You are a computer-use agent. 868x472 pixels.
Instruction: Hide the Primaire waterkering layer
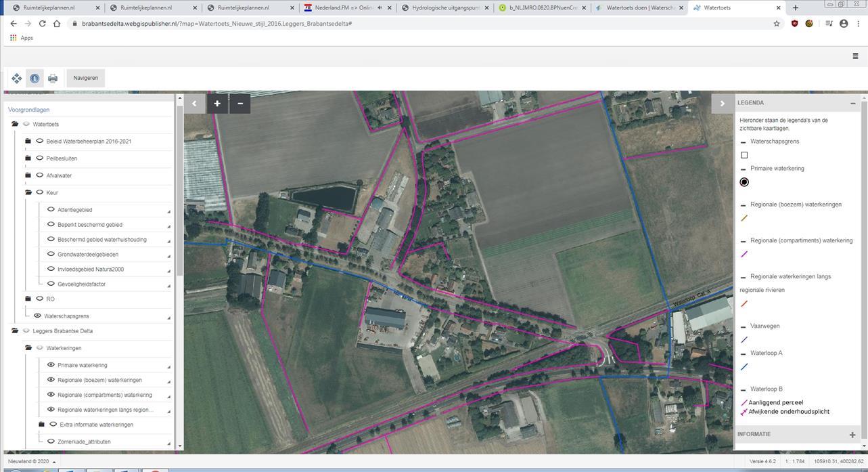click(x=51, y=364)
